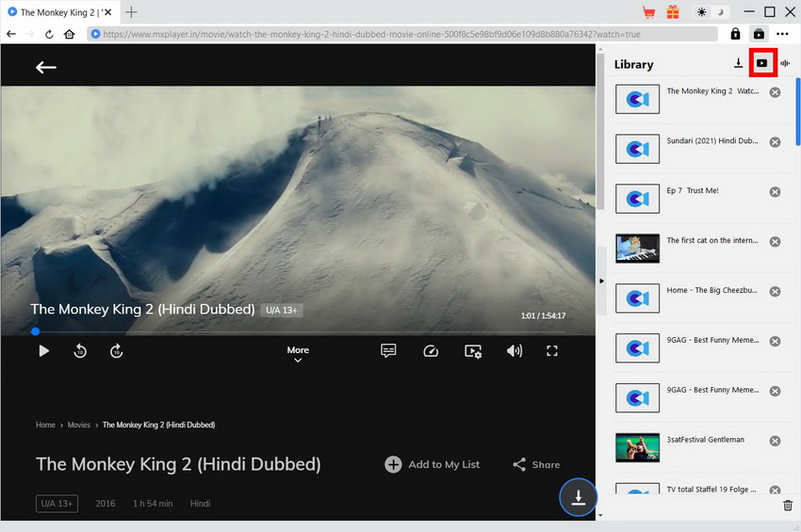Viewport: 801px width, 532px height.
Task: Switch to light theme sun icon
Action: point(701,12)
